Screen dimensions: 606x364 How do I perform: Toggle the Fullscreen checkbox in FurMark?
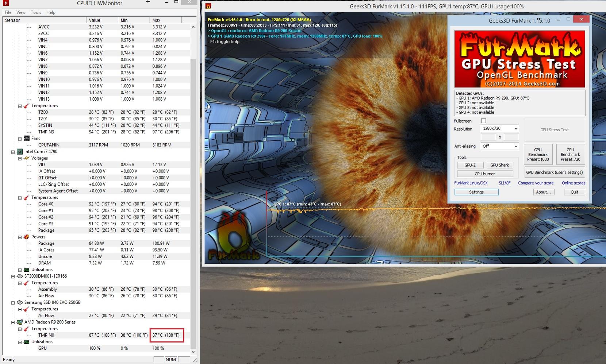tap(484, 121)
